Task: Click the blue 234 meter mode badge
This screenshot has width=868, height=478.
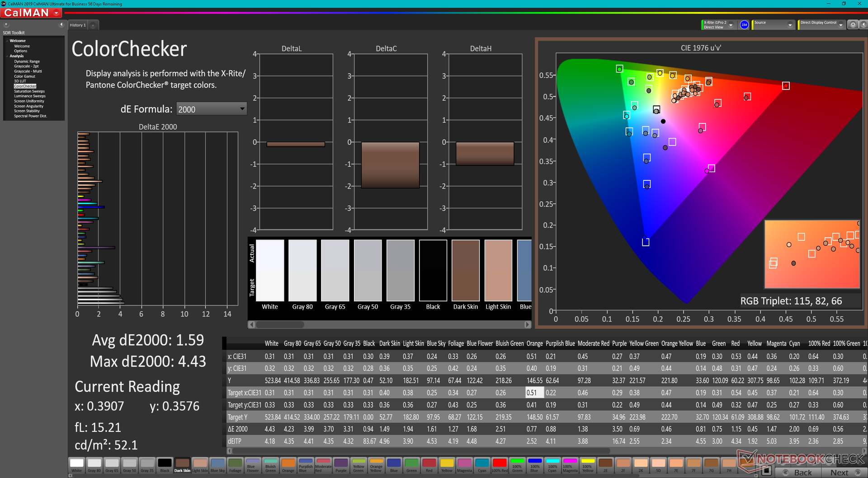Action: point(744,25)
